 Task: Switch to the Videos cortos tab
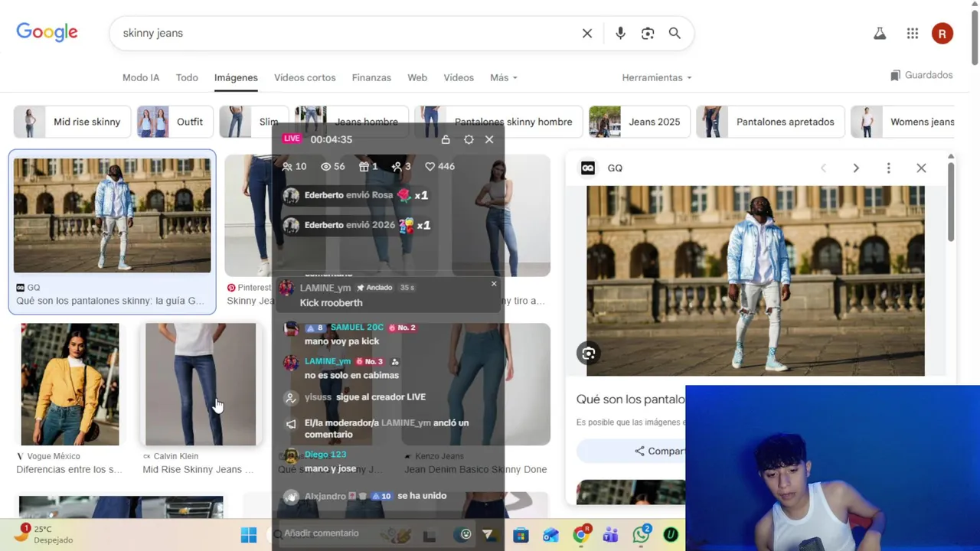click(305, 77)
